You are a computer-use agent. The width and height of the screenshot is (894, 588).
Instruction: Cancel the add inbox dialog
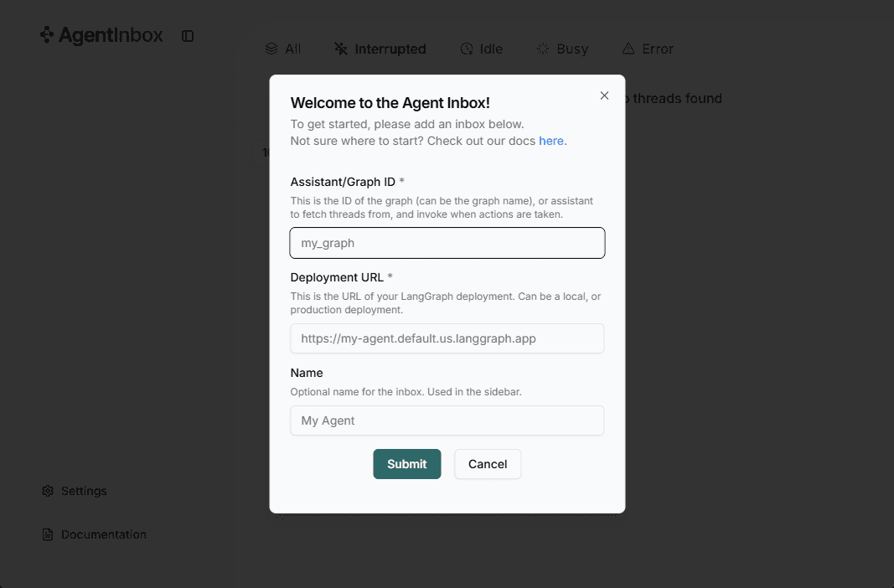pos(488,464)
